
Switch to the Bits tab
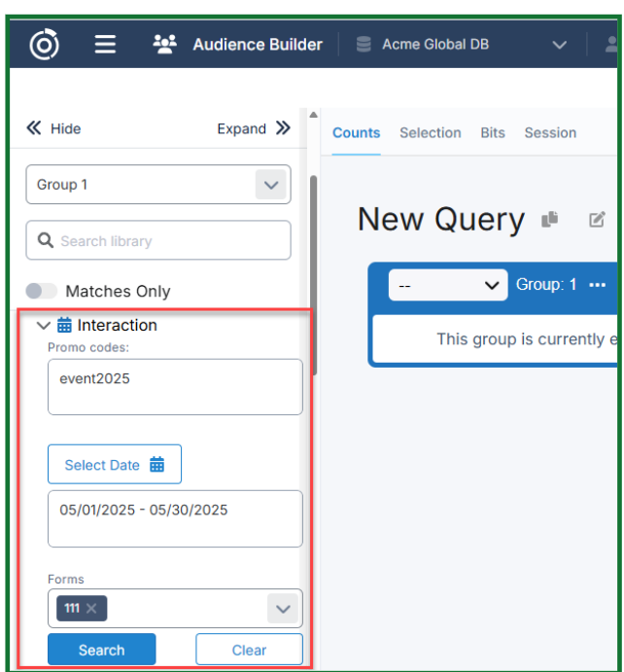[493, 133]
